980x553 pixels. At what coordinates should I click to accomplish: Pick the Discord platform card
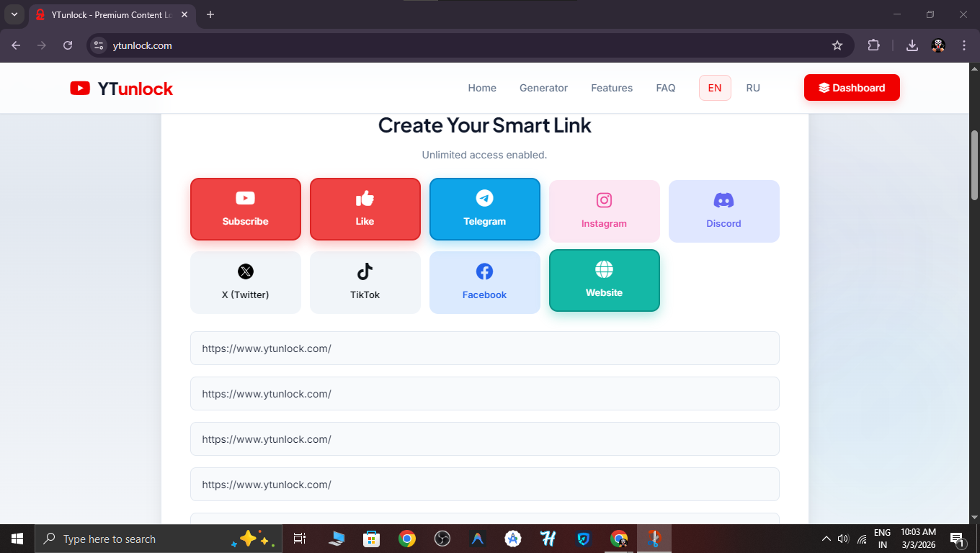tap(723, 211)
